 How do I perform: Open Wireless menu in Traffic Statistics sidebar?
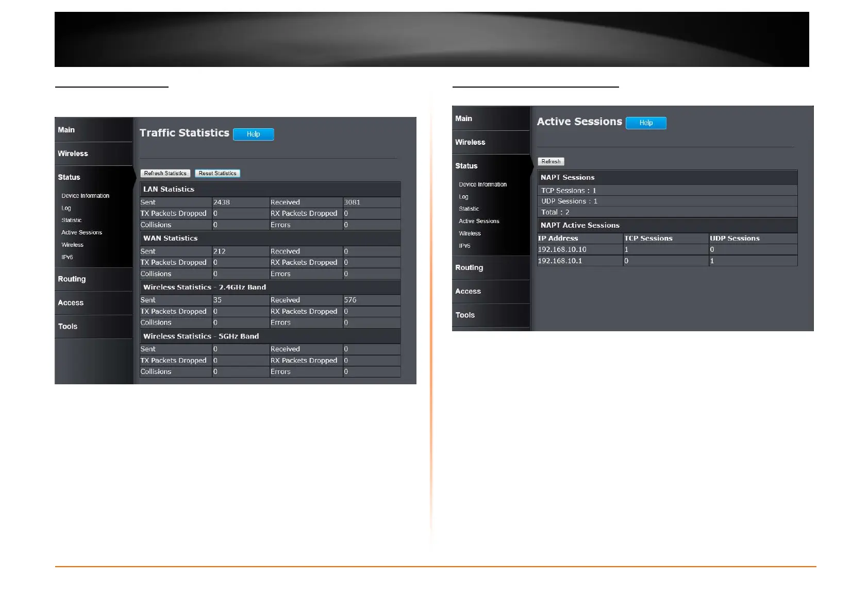pyautogui.click(x=94, y=154)
